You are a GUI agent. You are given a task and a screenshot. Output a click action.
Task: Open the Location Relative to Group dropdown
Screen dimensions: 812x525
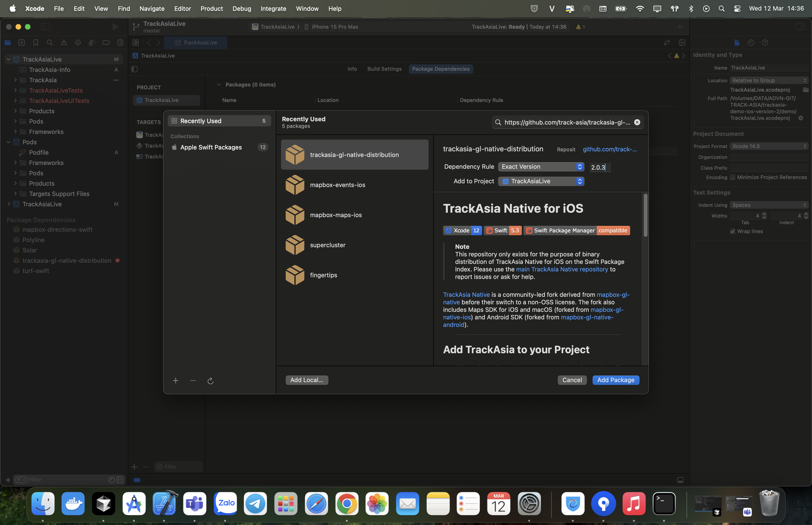tap(769, 80)
